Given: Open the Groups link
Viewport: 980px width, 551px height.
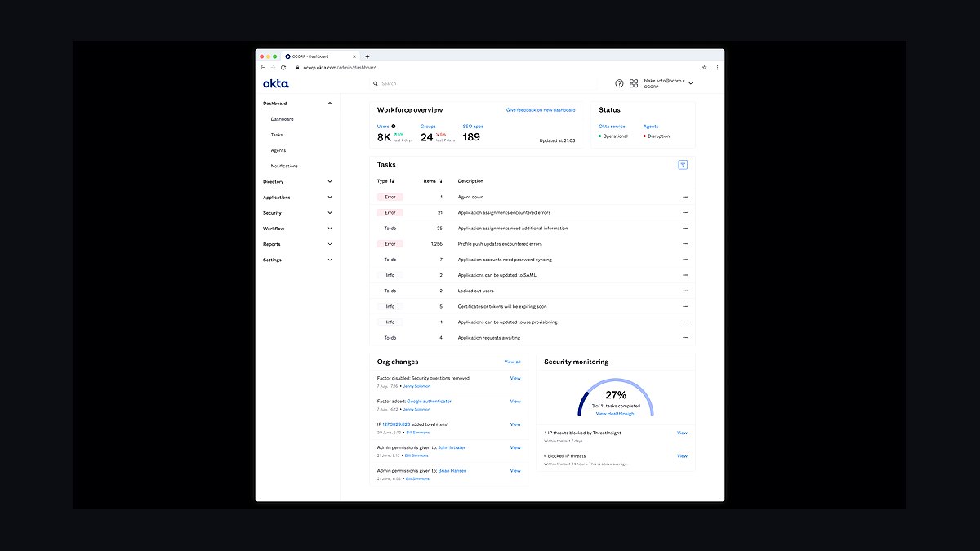Looking at the screenshot, I should [428, 127].
